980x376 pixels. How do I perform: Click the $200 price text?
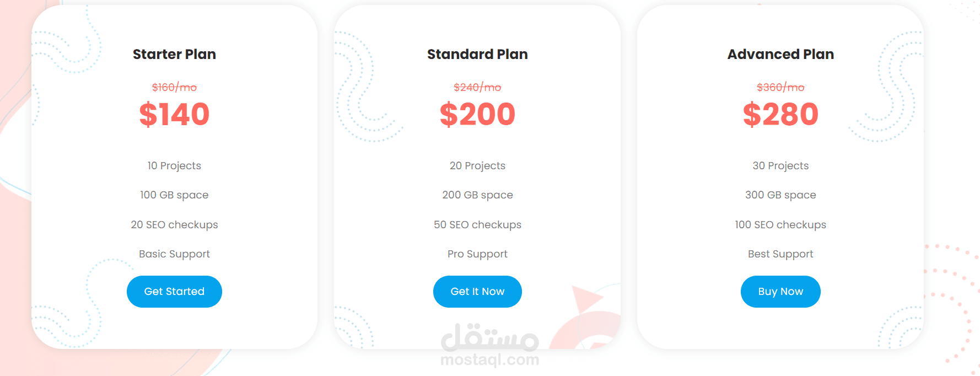pos(477,114)
